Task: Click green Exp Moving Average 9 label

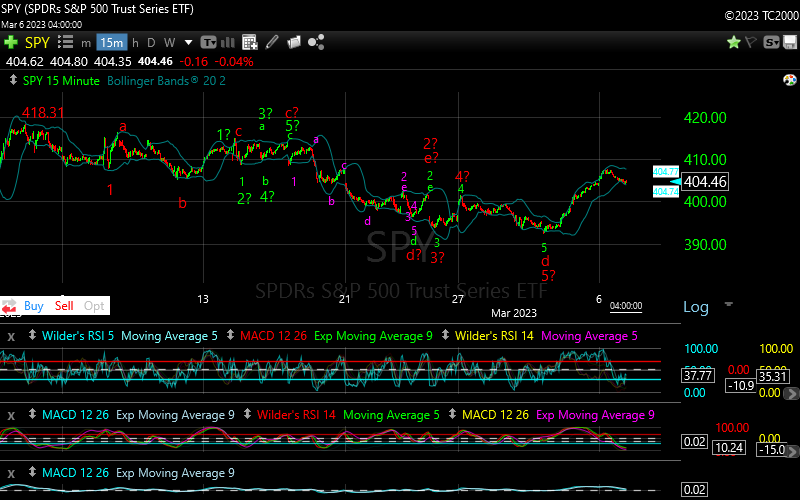Action: click(x=373, y=336)
